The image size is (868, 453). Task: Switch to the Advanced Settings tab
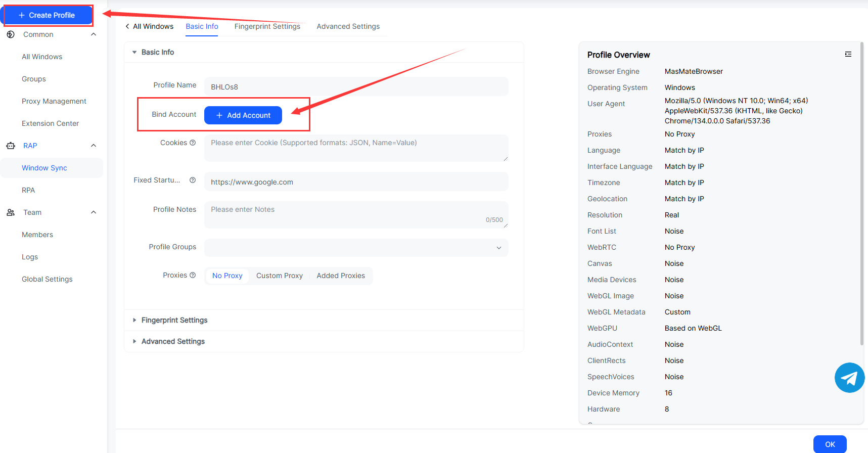click(348, 26)
